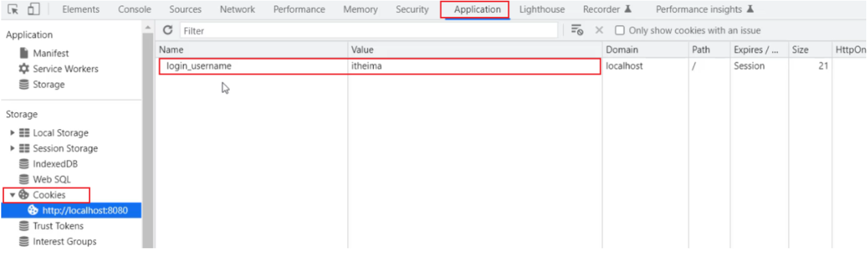The height and width of the screenshot is (256, 868).
Task: Select the Cookies cookie icon
Action: [24, 195]
